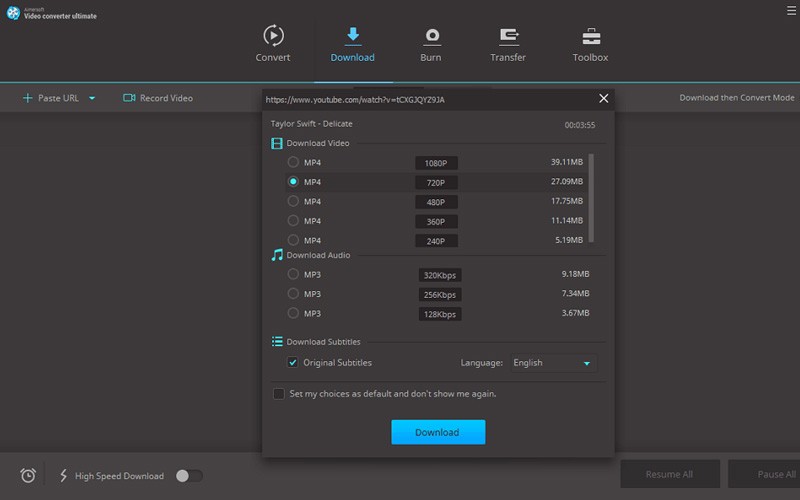Screen dimensions: 800x500
Task: Click the 720P resolution label
Action: (x=436, y=183)
